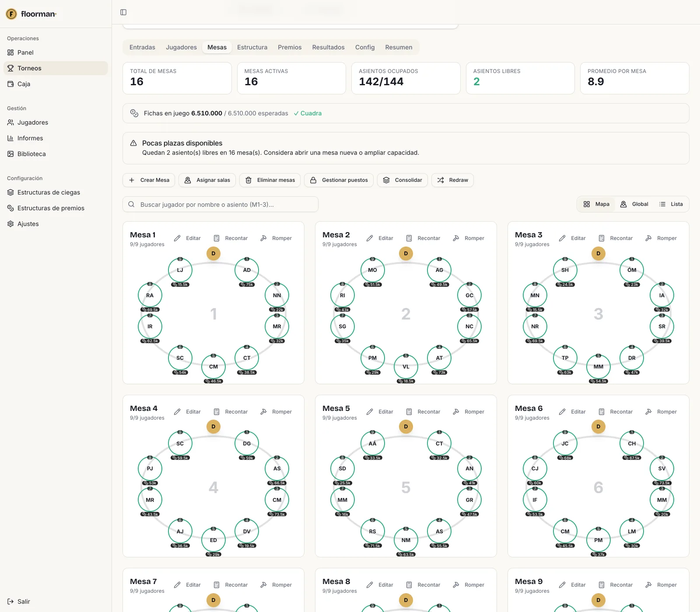Click the Pocas plazas disponibles warning
The image size is (700, 612).
coord(406,148)
